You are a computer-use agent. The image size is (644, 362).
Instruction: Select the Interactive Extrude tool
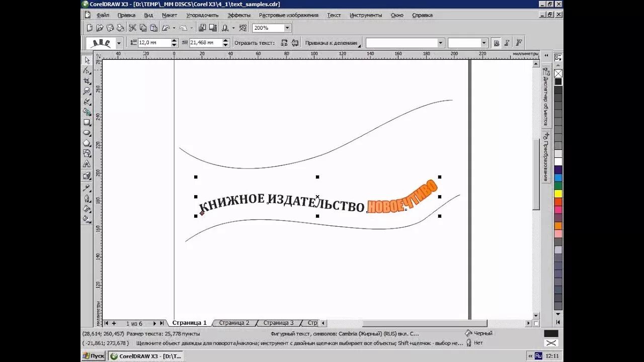pyautogui.click(x=87, y=176)
